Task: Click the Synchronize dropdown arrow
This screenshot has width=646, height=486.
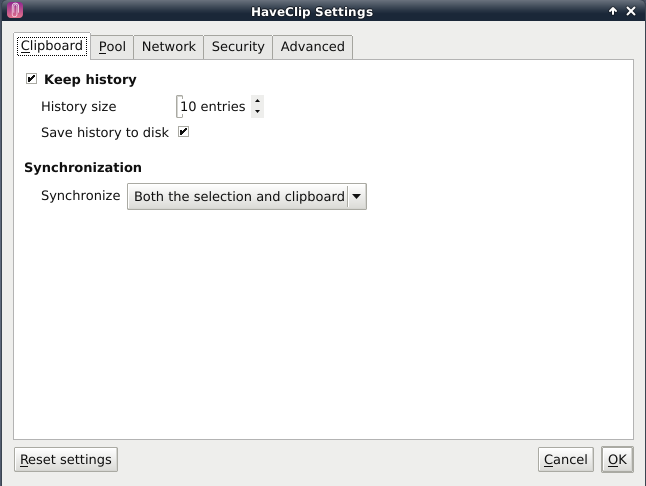Action: pyautogui.click(x=357, y=197)
